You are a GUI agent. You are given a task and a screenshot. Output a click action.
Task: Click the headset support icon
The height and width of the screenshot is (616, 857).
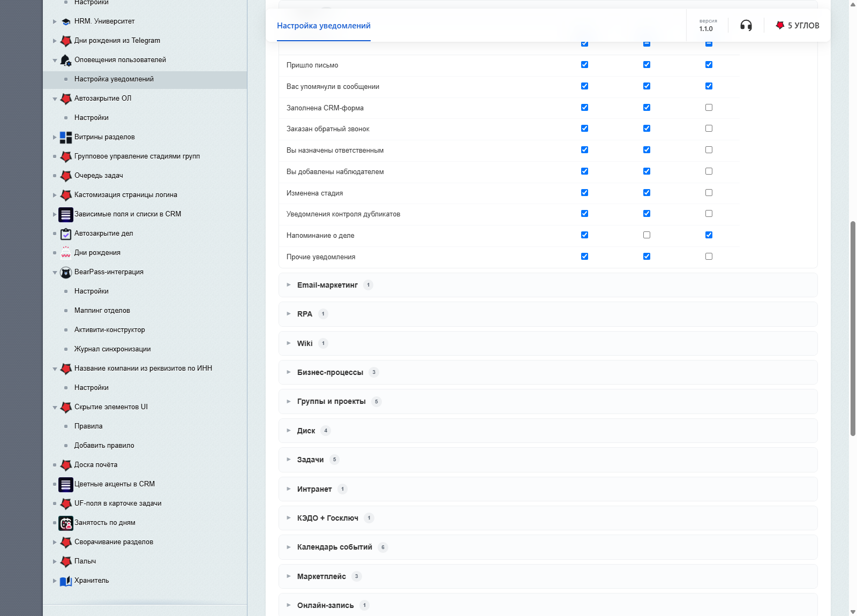click(746, 25)
